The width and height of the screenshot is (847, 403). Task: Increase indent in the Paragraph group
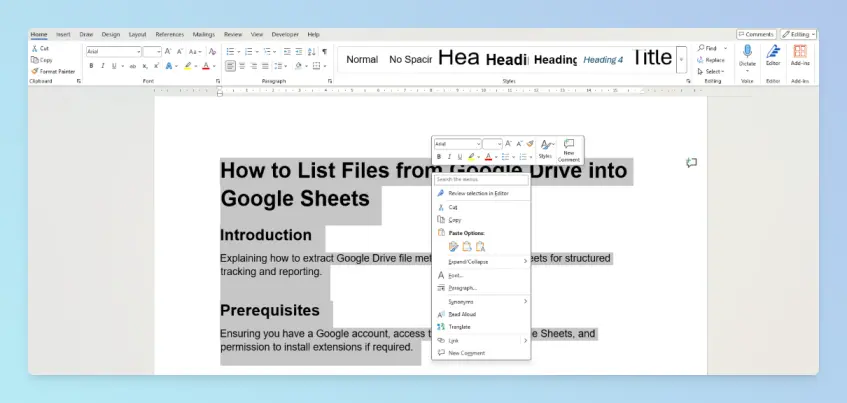(x=299, y=52)
